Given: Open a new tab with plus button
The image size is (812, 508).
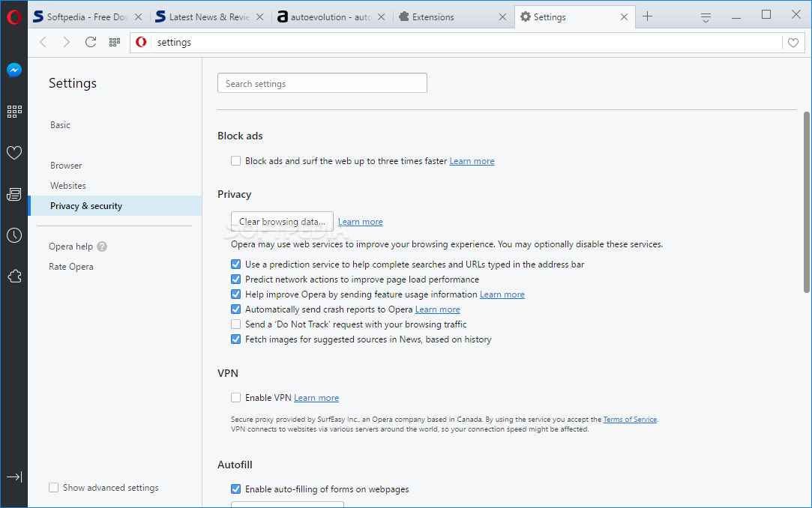Looking at the screenshot, I should click(x=647, y=16).
